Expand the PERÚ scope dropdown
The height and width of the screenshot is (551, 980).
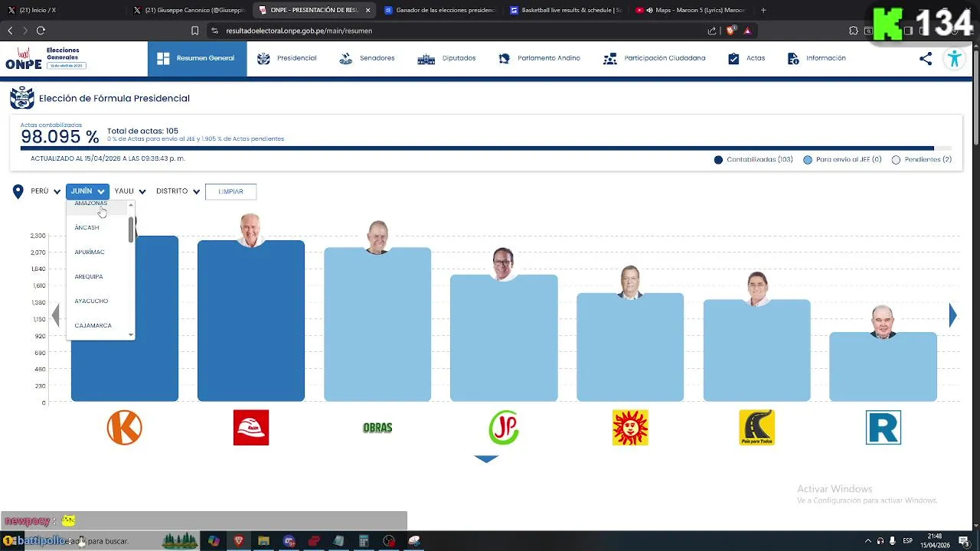pos(45,191)
